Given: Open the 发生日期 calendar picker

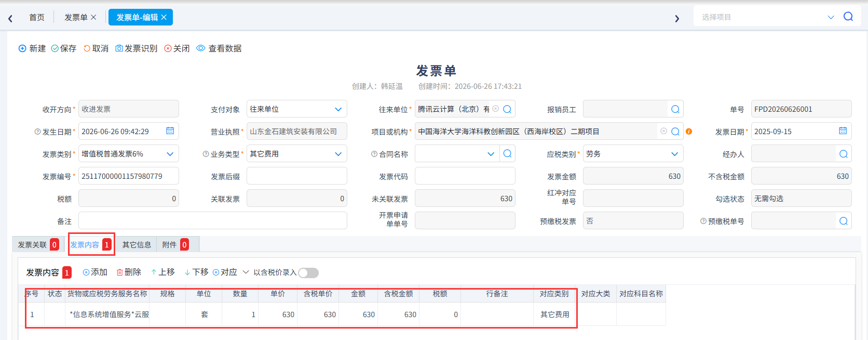Looking at the screenshot, I should tap(170, 130).
